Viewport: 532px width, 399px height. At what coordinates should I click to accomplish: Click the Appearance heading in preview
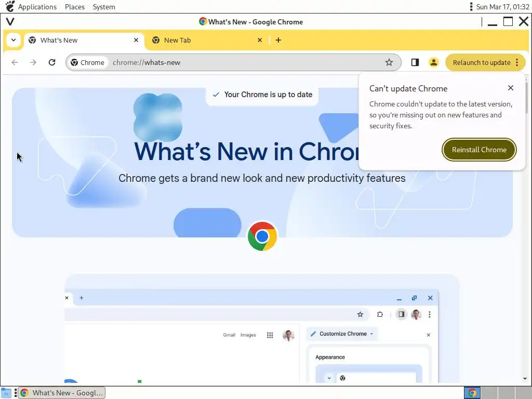click(330, 357)
